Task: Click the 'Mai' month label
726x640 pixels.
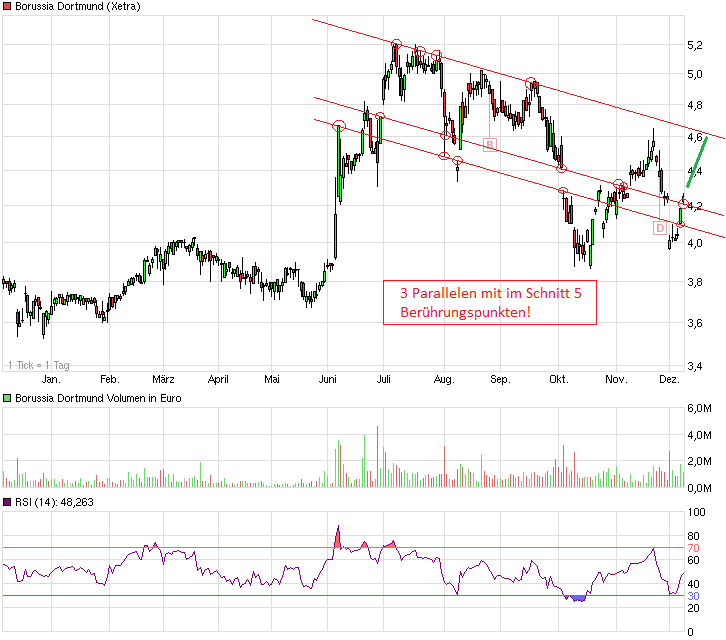Action: (x=272, y=379)
